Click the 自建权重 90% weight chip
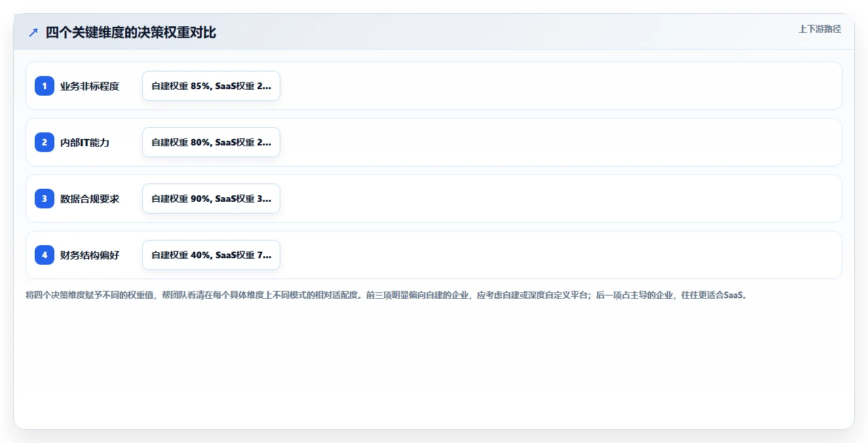 click(211, 199)
